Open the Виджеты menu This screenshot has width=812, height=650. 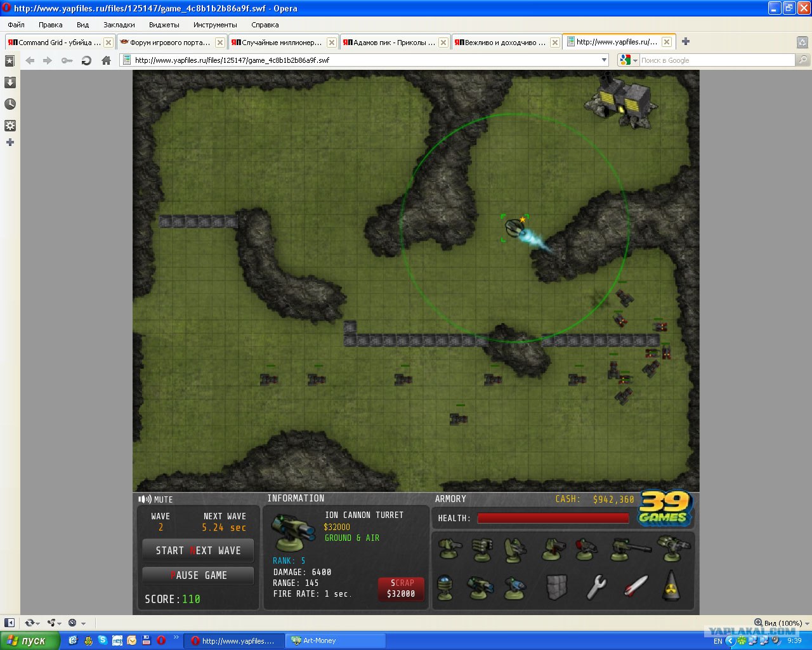click(164, 25)
